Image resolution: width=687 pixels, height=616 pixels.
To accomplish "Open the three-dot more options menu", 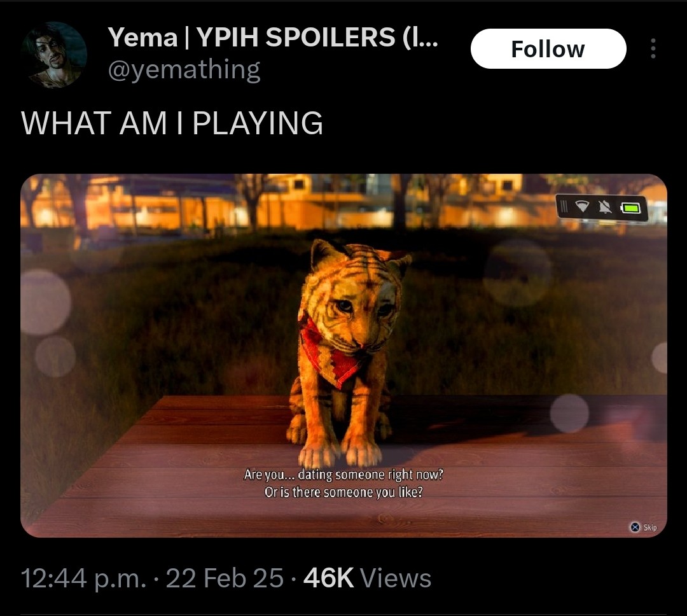I will click(x=653, y=48).
